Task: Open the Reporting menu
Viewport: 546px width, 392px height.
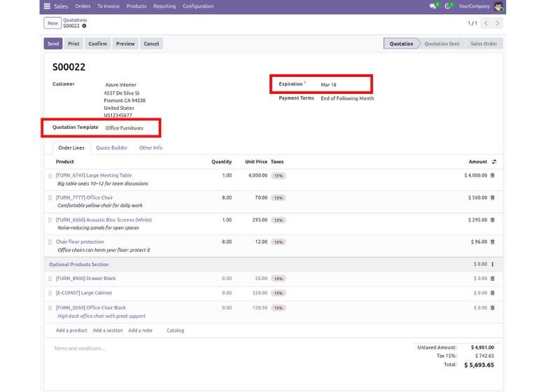Action: 164,6
